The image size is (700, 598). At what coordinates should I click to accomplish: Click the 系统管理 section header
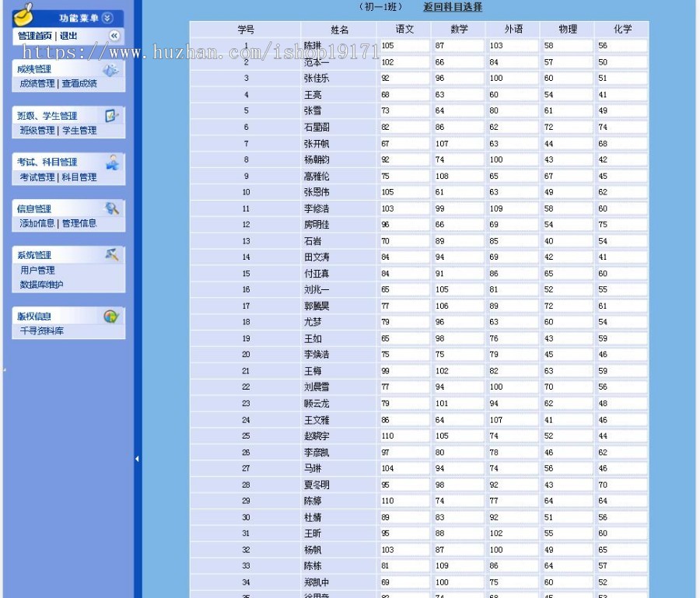pos(68,255)
